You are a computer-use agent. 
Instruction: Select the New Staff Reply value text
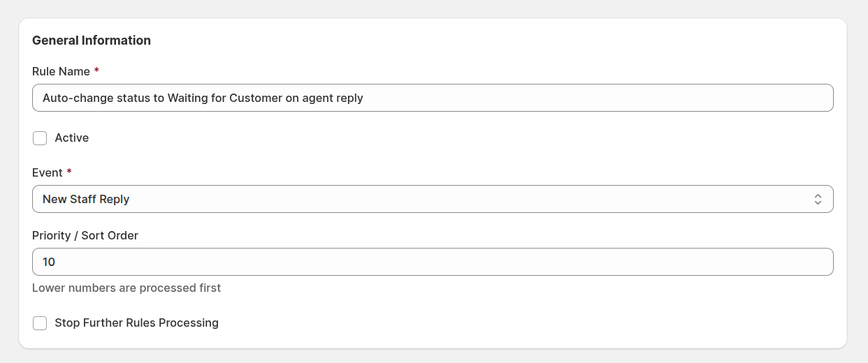click(x=86, y=199)
